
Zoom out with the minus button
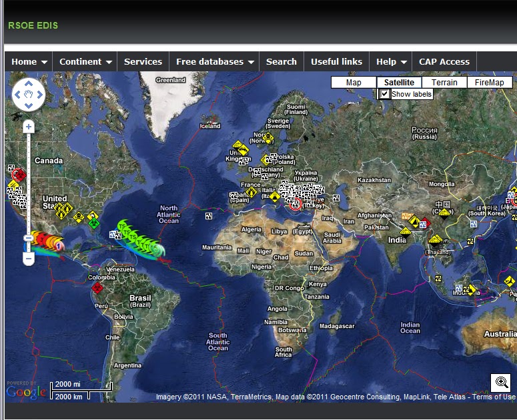coord(29,259)
